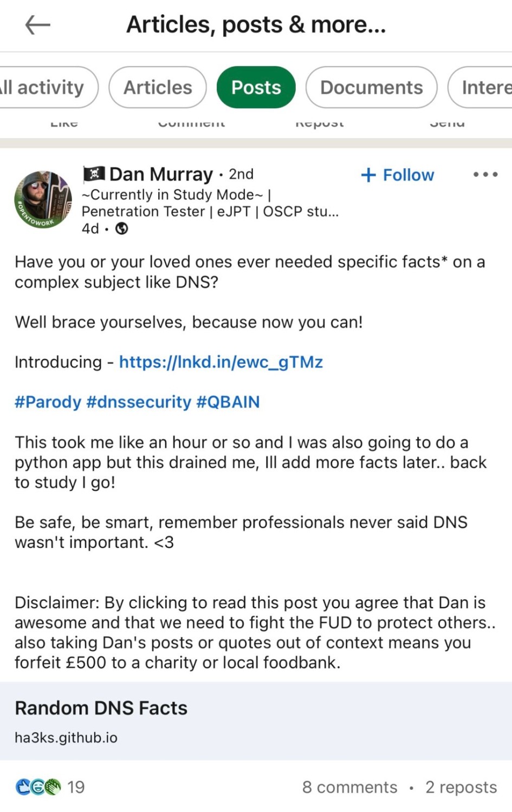Image resolution: width=512 pixels, height=812 pixels.
Task: Tap the back arrow icon
Action: (37, 25)
